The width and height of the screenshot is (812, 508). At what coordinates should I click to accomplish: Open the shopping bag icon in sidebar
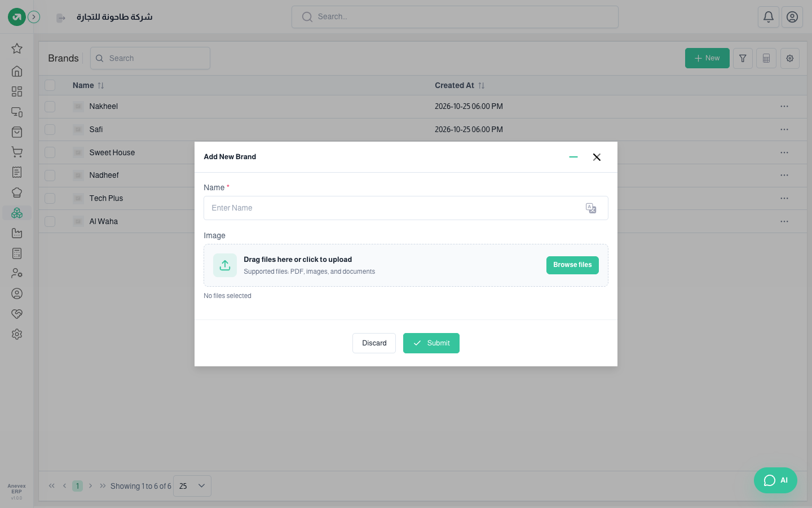click(17, 132)
